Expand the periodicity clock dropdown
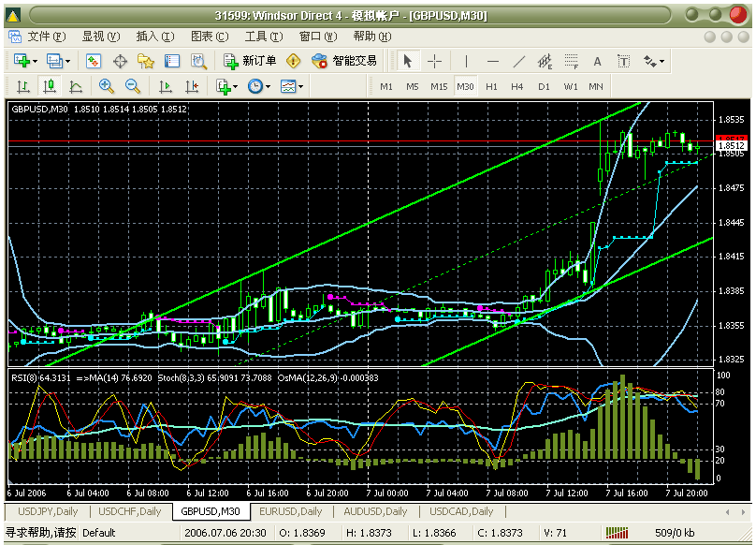 (267, 86)
